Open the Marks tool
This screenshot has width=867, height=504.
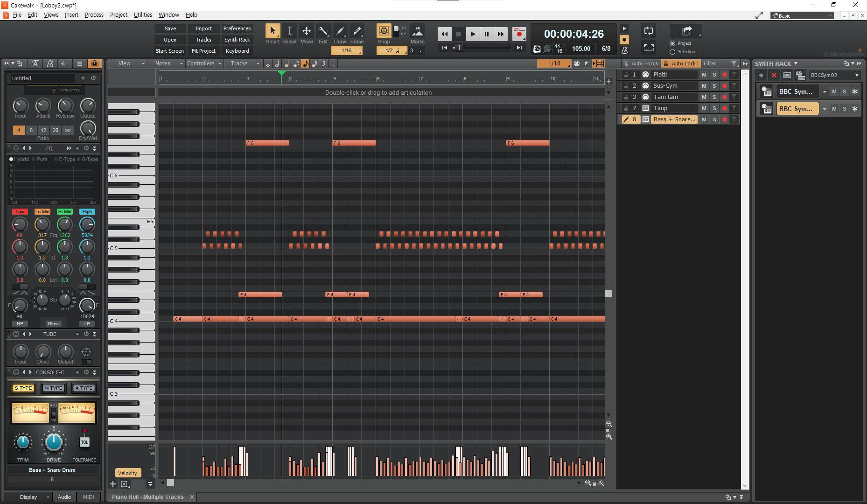pyautogui.click(x=418, y=31)
